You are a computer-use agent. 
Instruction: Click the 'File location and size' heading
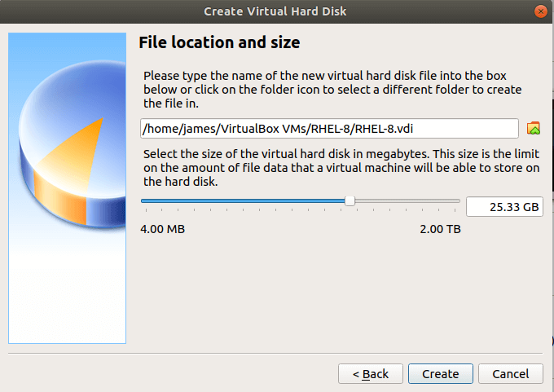219,42
